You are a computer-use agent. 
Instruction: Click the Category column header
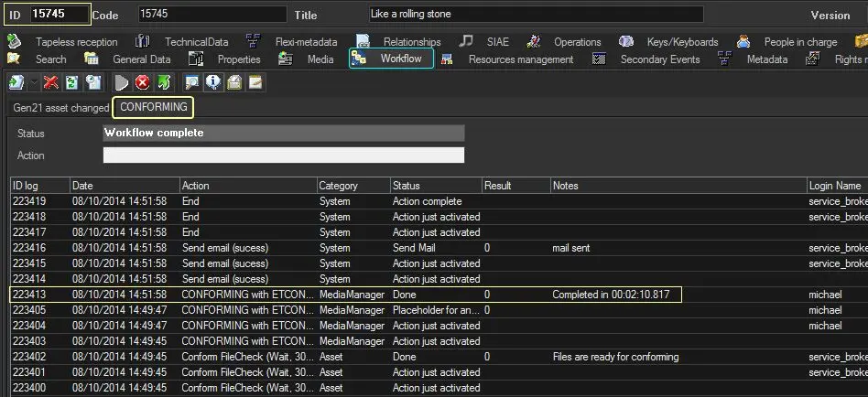coord(353,186)
